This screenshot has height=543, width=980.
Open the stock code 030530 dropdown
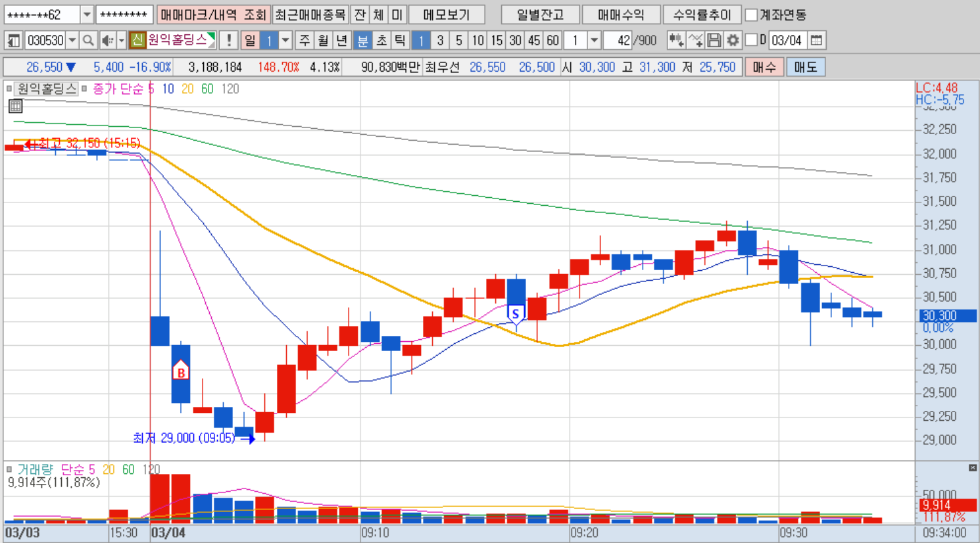pos(72,41)
